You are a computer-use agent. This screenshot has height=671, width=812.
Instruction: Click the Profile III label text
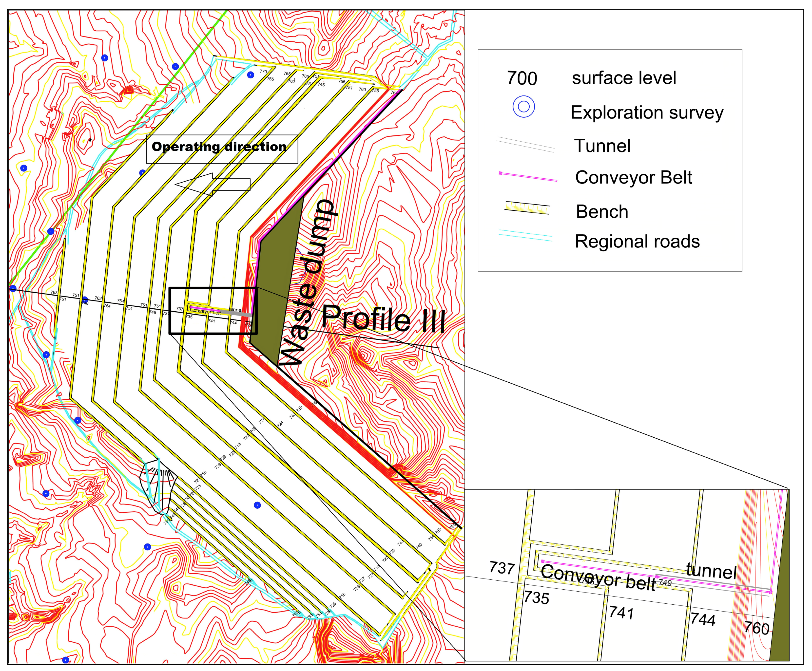[383, 319]
